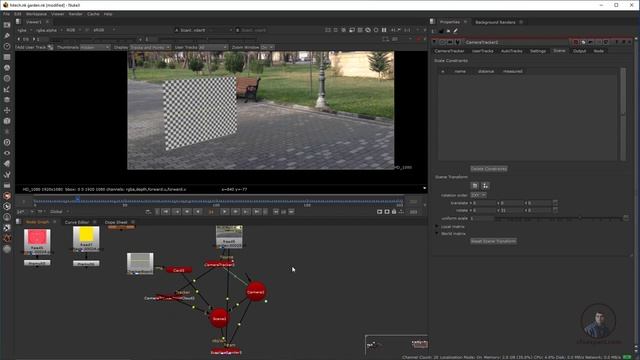640x360 pixels.
Task: Open the Display tracks dropdown
Action: click(150, 47)
